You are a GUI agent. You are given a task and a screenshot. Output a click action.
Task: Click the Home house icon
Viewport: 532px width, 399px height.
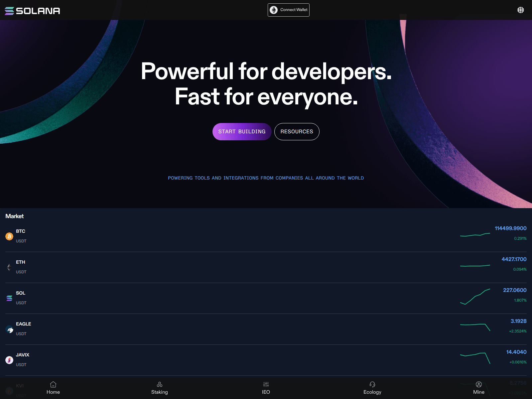point(53,384)
